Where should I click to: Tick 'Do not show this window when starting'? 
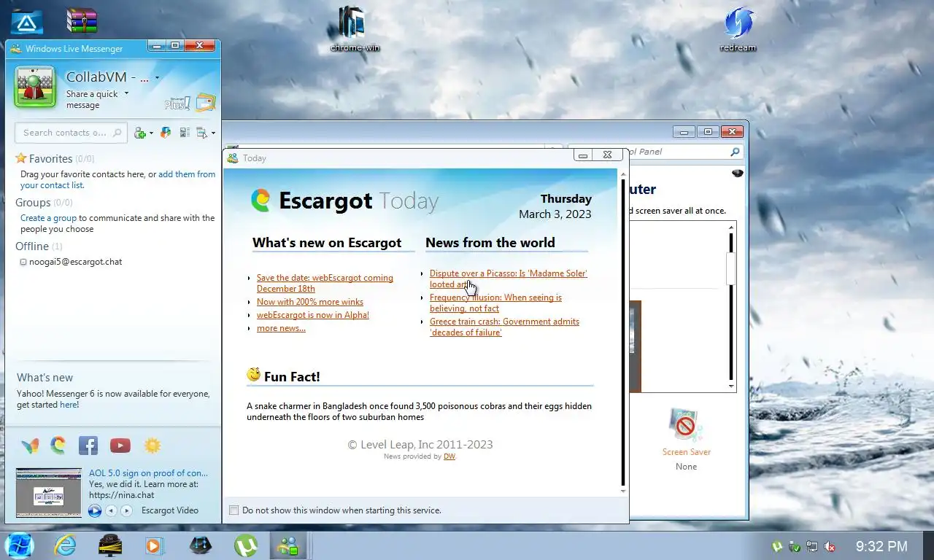point(233,510)
